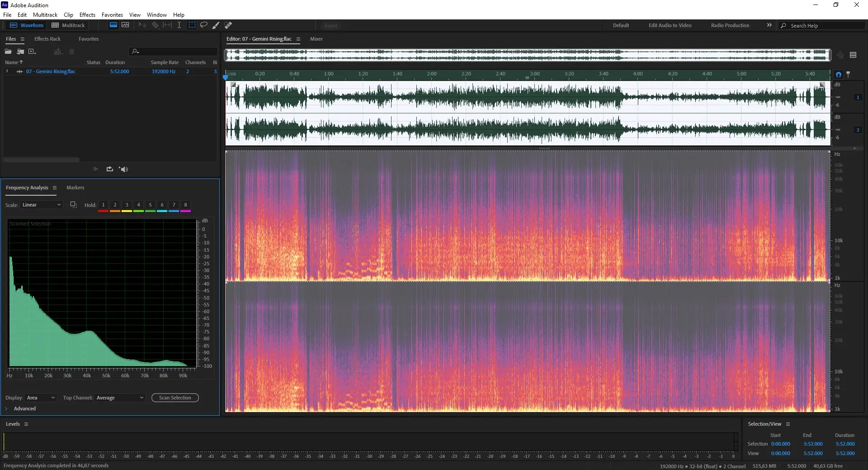Viewport: 868px width, 470px height.
Task: Switch to Multitrack view button
Action: 68,25
